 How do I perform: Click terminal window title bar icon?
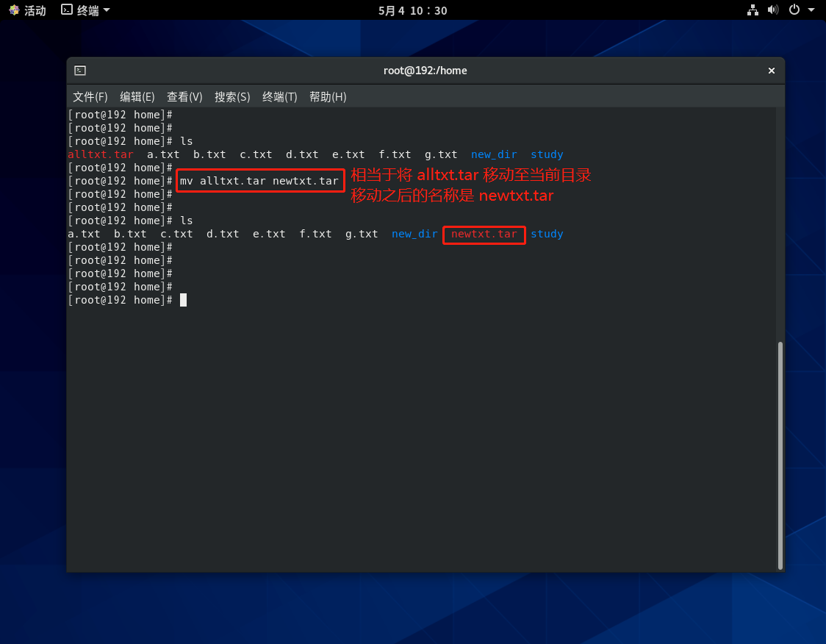[80, 71]
